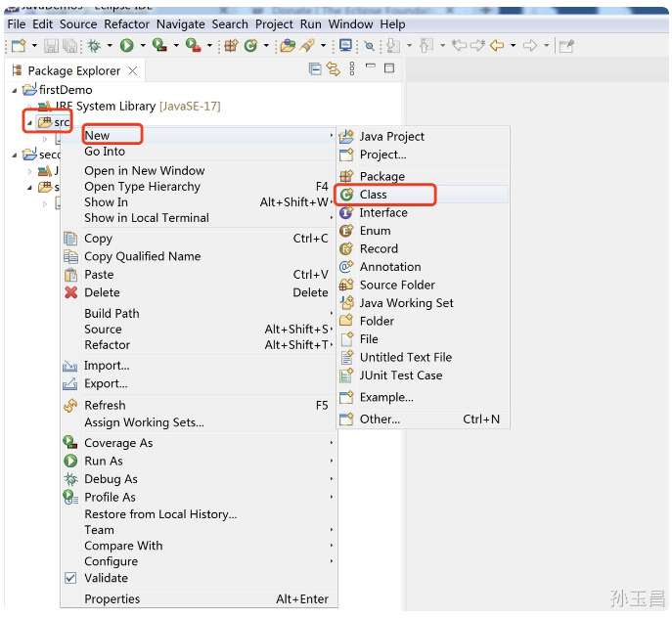Toggle Link with Editor in Package Explorer
672x618 pixels.
pyautogui.click(x=334, y=68)
